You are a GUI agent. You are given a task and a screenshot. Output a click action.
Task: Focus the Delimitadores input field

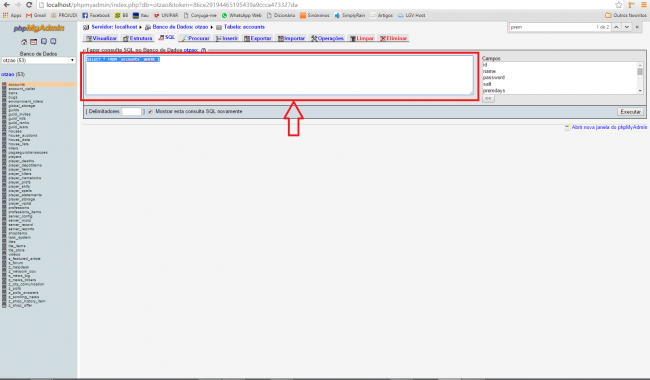pos(131,111)
